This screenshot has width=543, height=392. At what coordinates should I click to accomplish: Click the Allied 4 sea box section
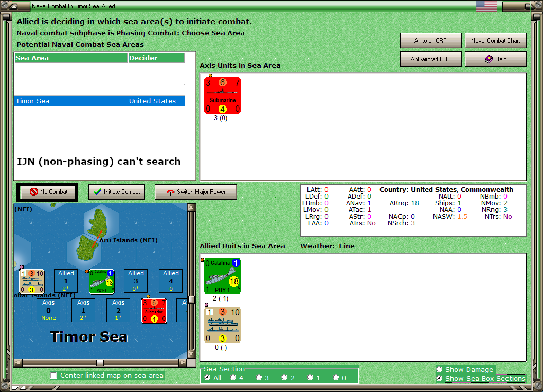(171, 281)
